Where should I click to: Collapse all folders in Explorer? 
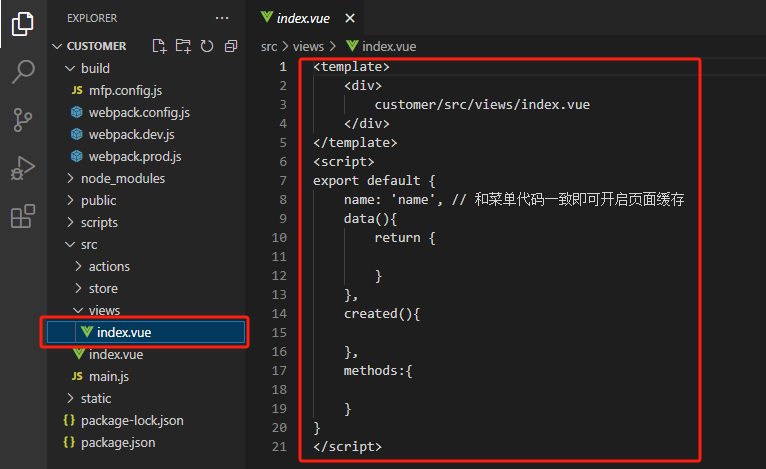231,46
